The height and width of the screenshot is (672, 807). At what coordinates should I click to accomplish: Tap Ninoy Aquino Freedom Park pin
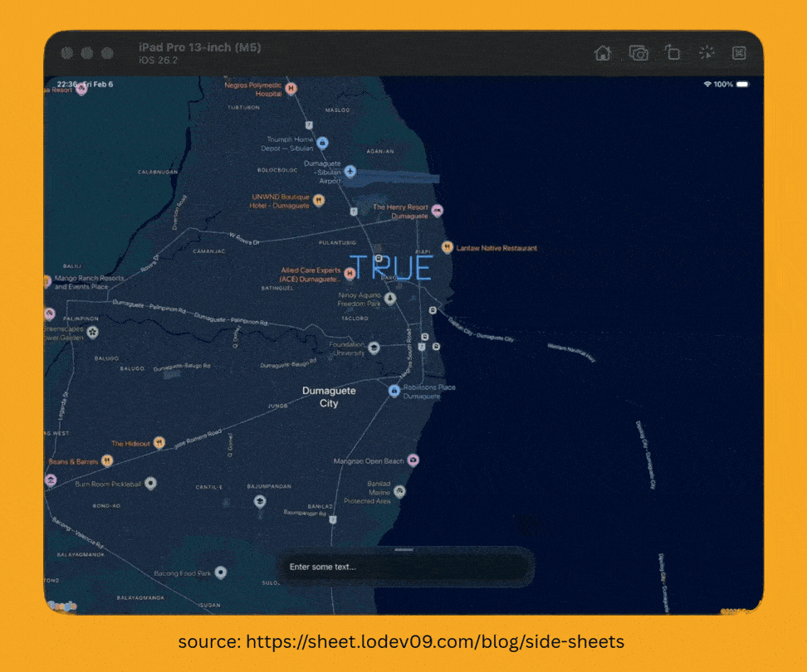390,299
